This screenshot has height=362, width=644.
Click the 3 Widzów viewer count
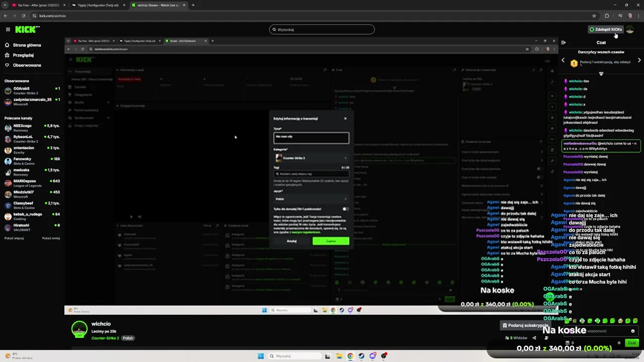tap(517, 338)
